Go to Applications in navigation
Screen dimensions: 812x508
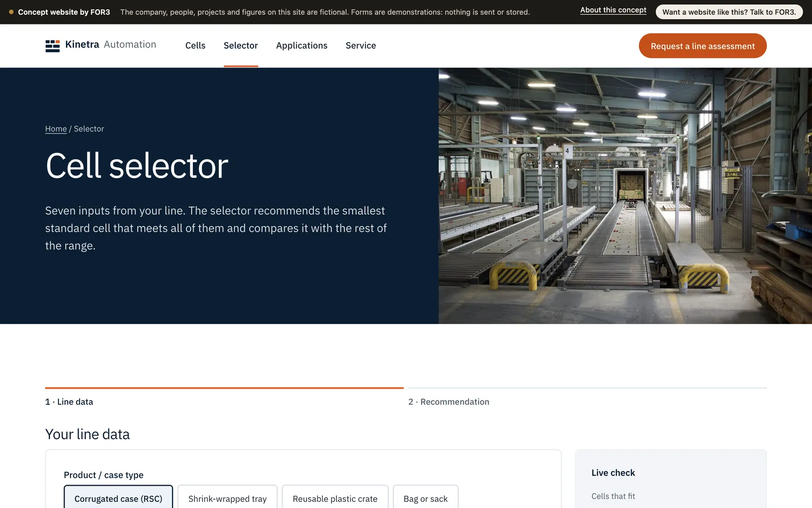pyautogui.click(x=301, y=46)
